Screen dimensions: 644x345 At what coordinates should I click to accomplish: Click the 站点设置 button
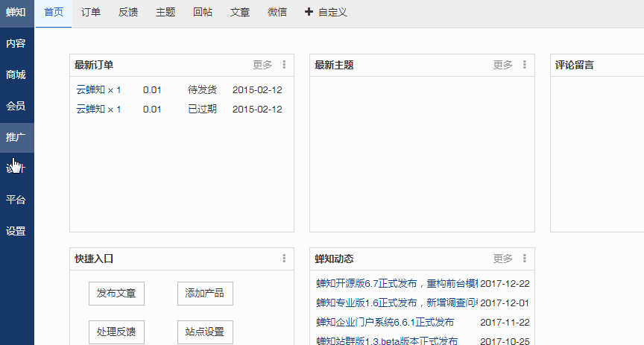click(205, 332)
